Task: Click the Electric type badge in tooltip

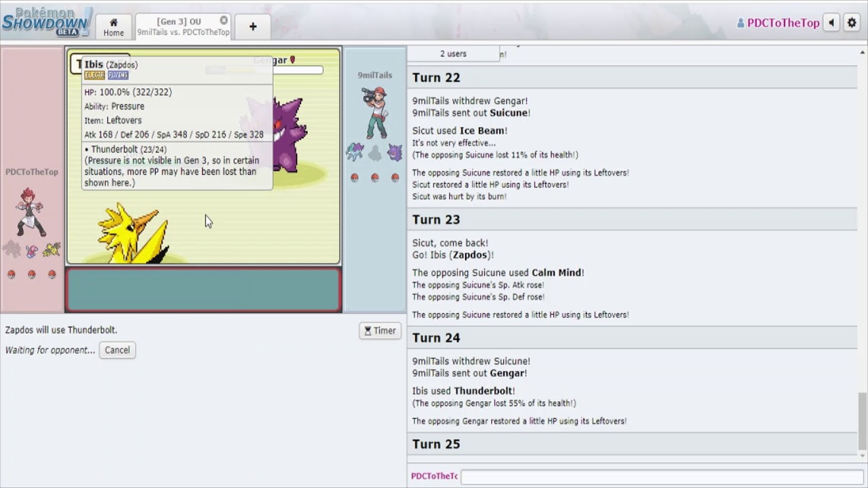Action: (94, 75)
